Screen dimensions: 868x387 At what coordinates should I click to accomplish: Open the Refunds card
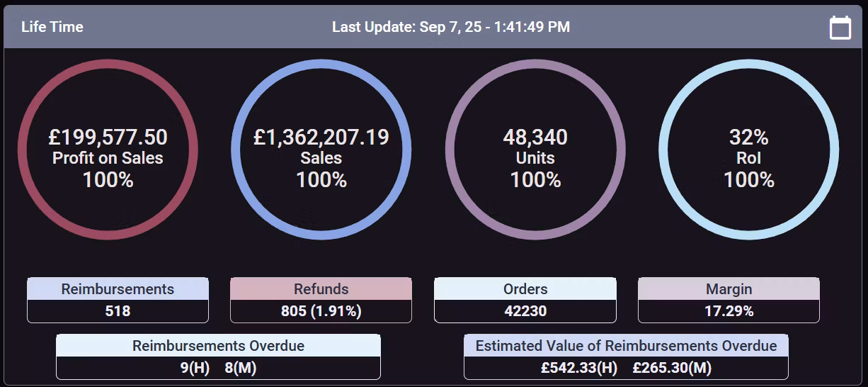pos(321,289)
